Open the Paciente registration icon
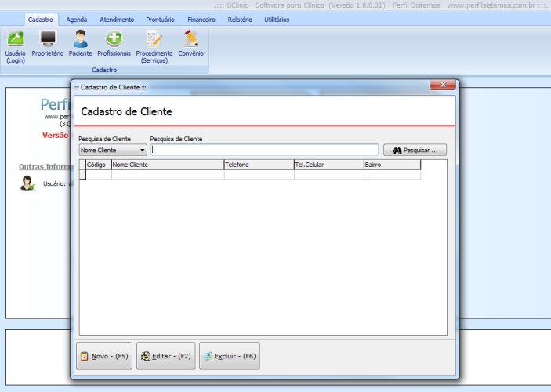The height and width of the screenshot is (392, 551). pyautogui.click(x=80, y=39)
